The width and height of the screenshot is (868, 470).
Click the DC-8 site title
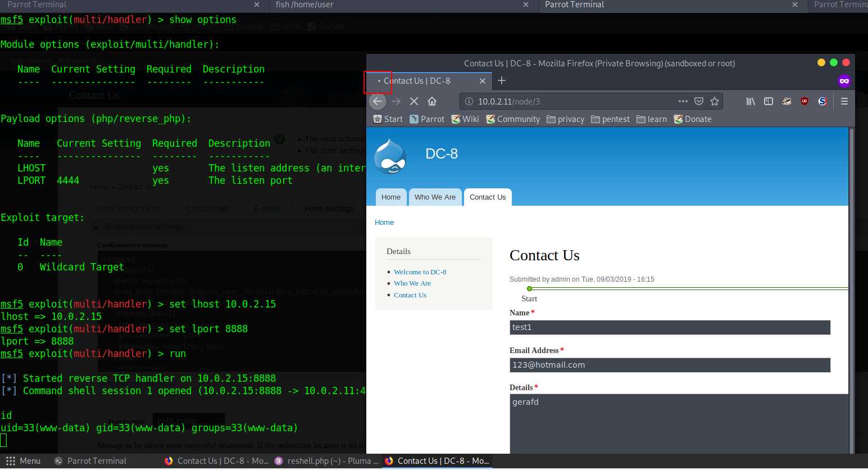click(x=442, y=153)
